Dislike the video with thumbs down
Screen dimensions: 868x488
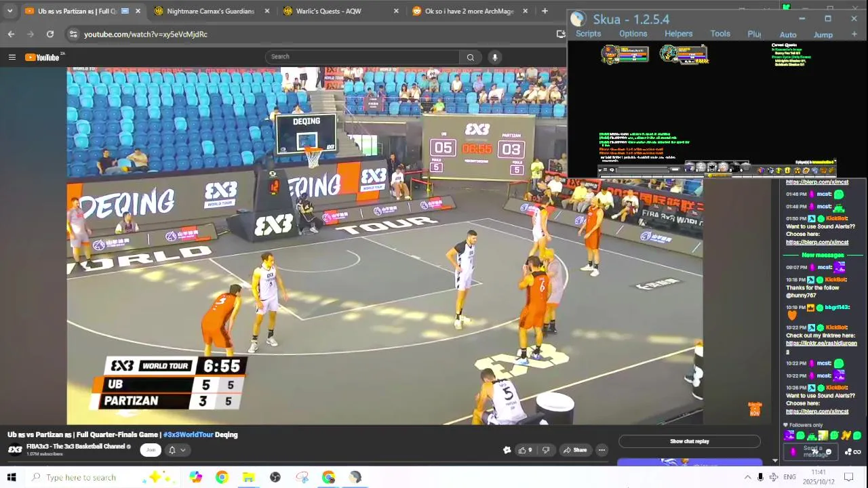(546, 450)
